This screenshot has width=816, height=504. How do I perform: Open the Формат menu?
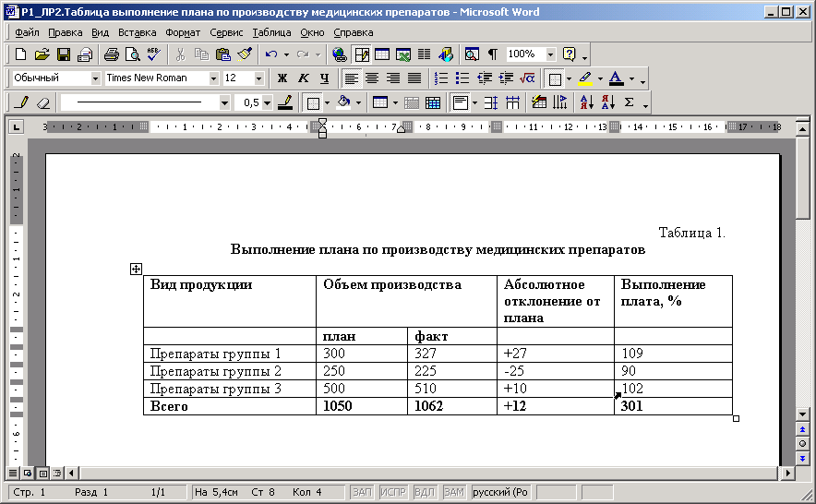(183, 32)
